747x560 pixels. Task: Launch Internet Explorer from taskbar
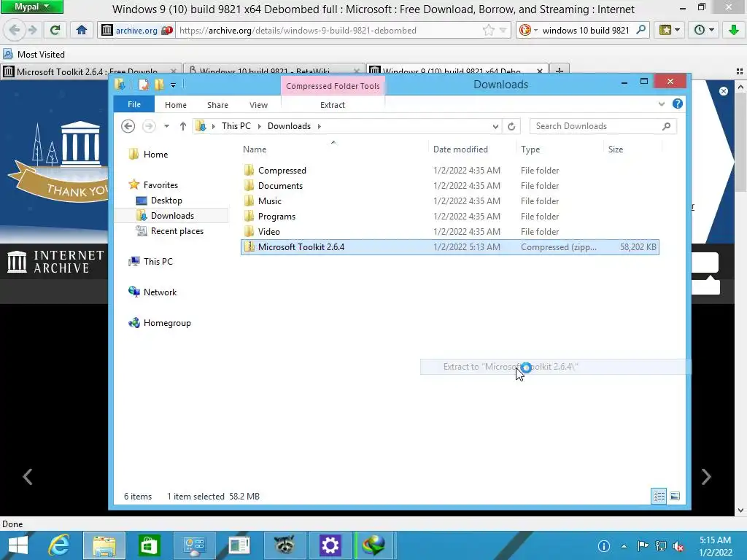point(60,545)
